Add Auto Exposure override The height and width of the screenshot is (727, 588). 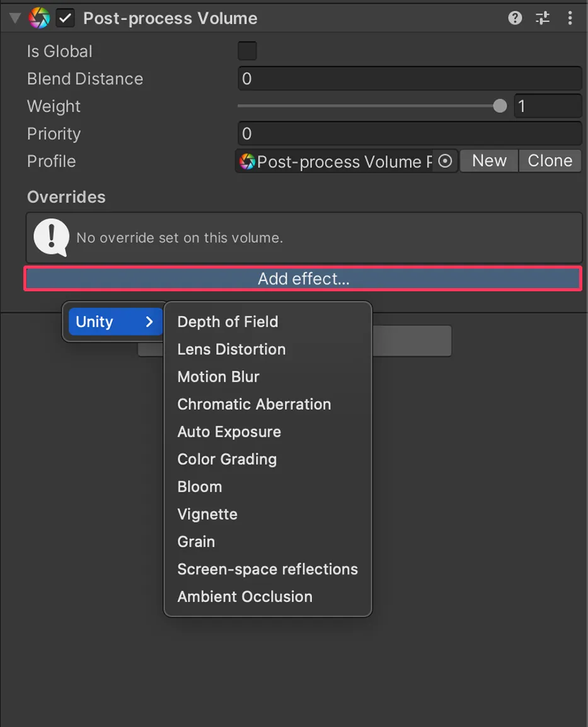[x=268, y=432]
